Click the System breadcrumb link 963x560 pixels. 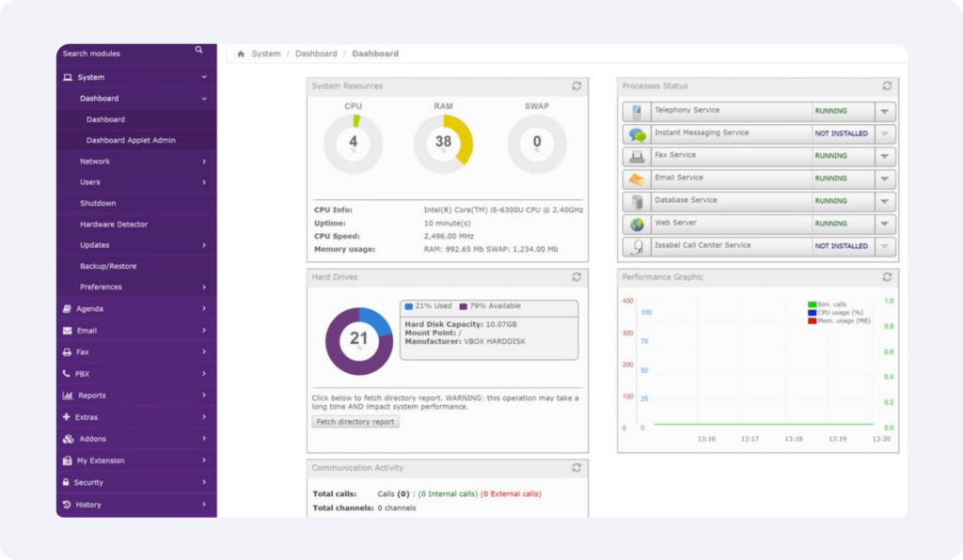click(266, 54)
